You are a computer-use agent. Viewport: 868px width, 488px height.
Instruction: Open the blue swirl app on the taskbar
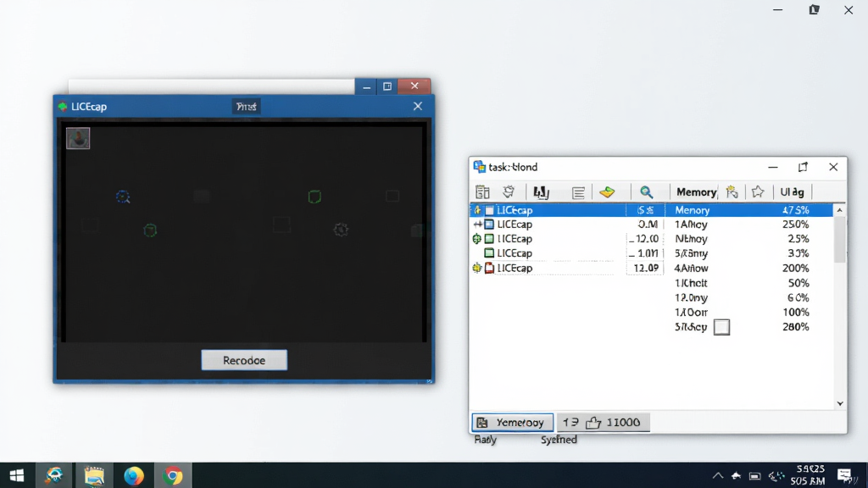point(54,475)
